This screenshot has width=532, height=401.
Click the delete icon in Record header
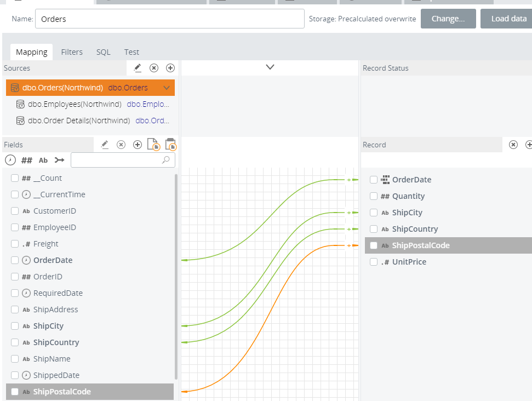click(513, 145)
